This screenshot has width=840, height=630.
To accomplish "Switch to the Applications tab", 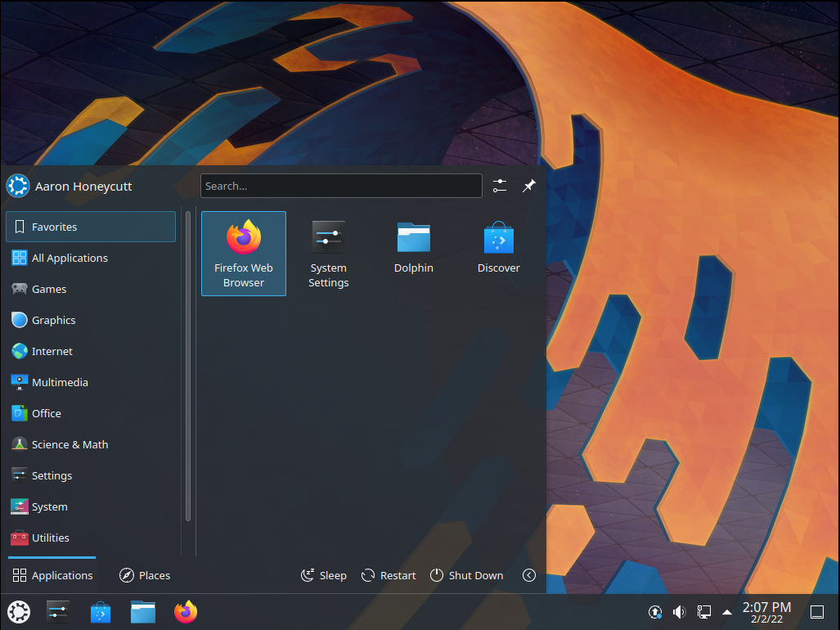I will (x=52, y=575).
